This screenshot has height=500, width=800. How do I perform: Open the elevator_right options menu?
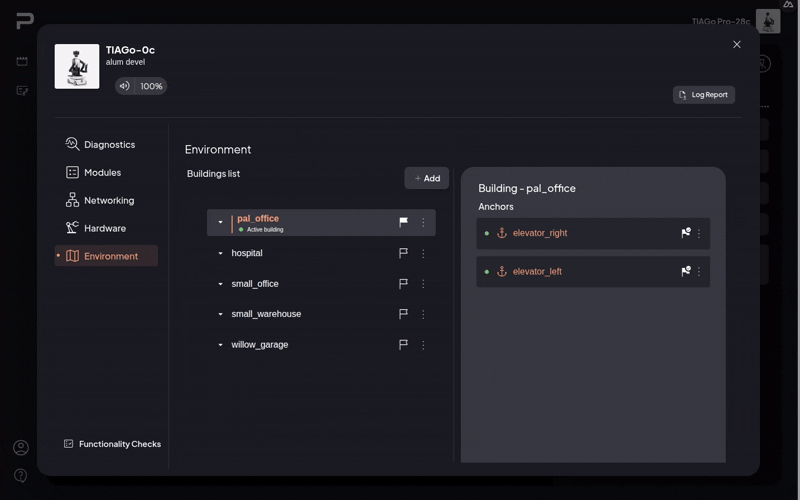click(x=699, y=233)
